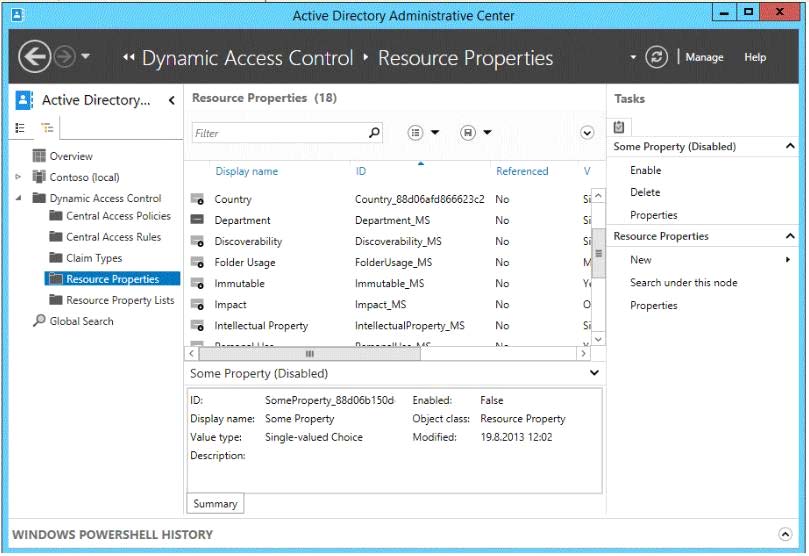Screen dimensions: 809x556
Task: Open Central Access Rules folder
Action: click(114, 237)
